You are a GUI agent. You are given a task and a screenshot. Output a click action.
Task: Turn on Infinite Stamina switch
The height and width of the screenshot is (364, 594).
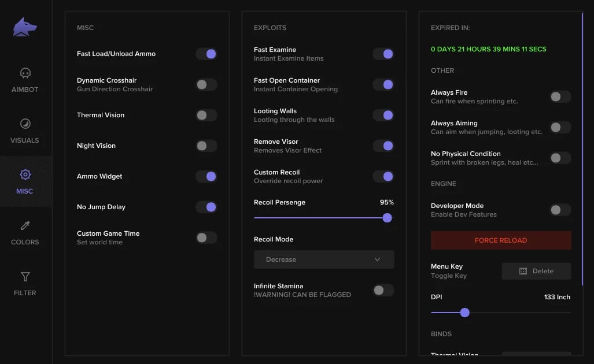tap(383, 290)
